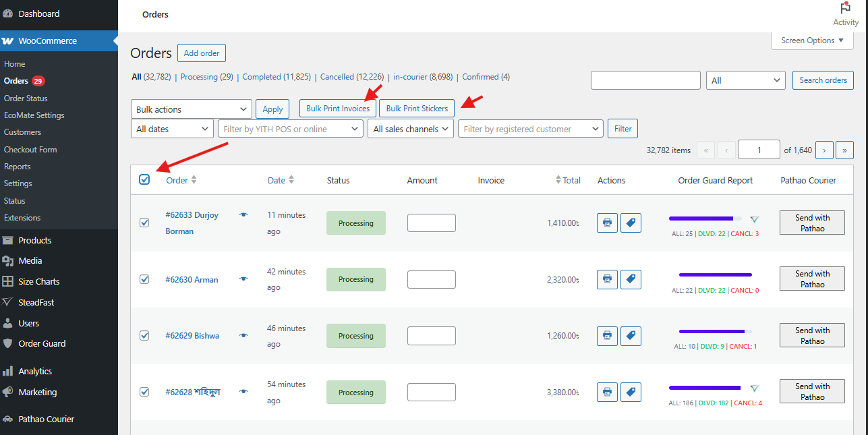868x435 pixels.
Task: Open the All sales channels dropdown
Action: [410, 128]
